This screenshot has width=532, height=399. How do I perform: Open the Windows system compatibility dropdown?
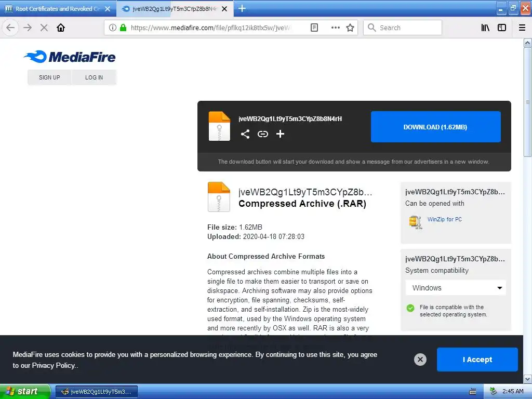456,288
